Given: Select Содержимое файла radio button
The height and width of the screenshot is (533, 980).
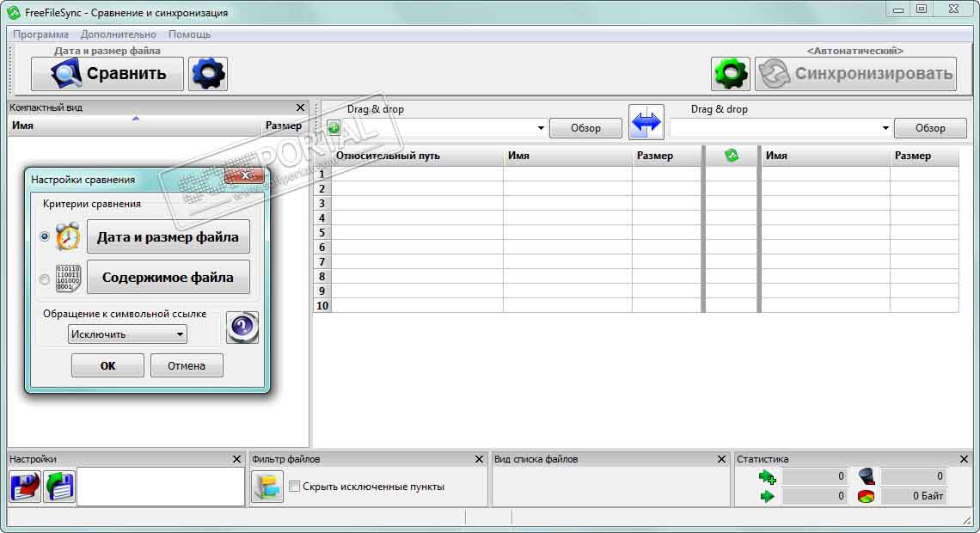Looking at the screenshot, I should (45, 279).
